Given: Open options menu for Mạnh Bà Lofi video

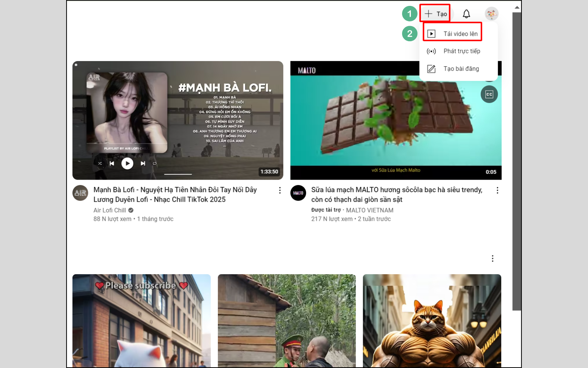Looking at the screenshot, I should click(x=280, y=190).
